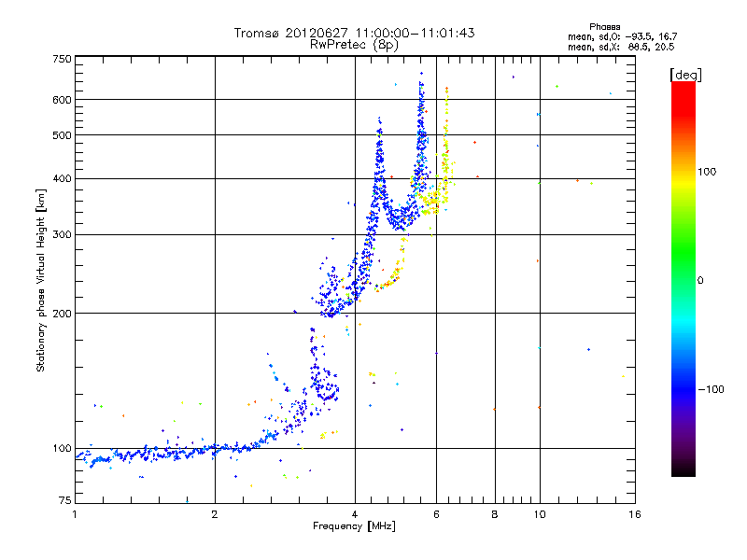Click the y-axis tick label '750'
The width and height of the screenshot is (747, 560).
tap(62, 59)
